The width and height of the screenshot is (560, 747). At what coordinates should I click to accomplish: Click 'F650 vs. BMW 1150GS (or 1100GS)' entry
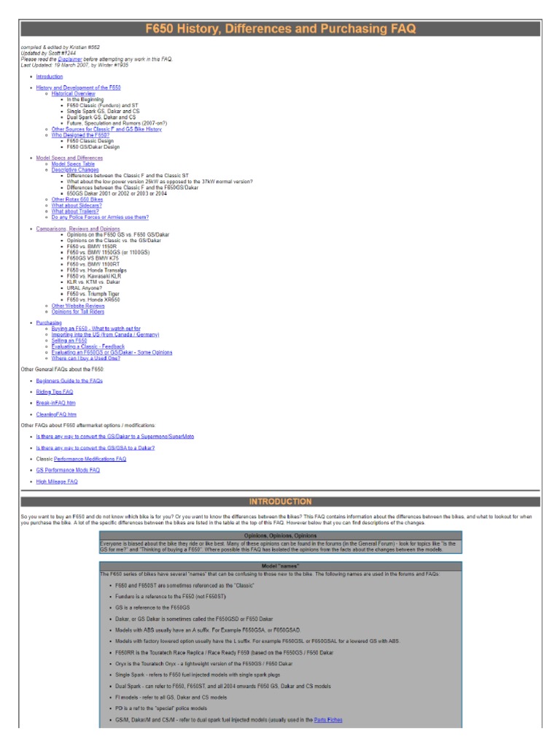(108, 252)
